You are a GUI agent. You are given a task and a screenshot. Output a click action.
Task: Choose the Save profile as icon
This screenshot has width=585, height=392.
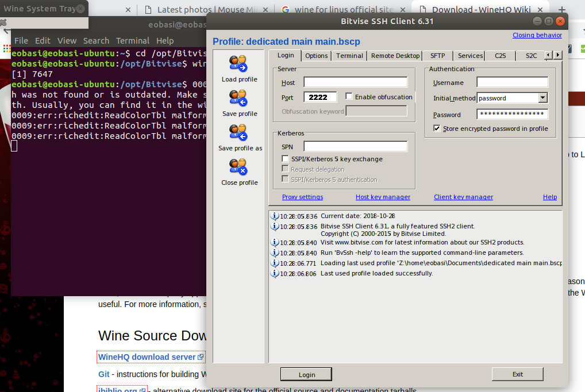(x=238, y=132)
